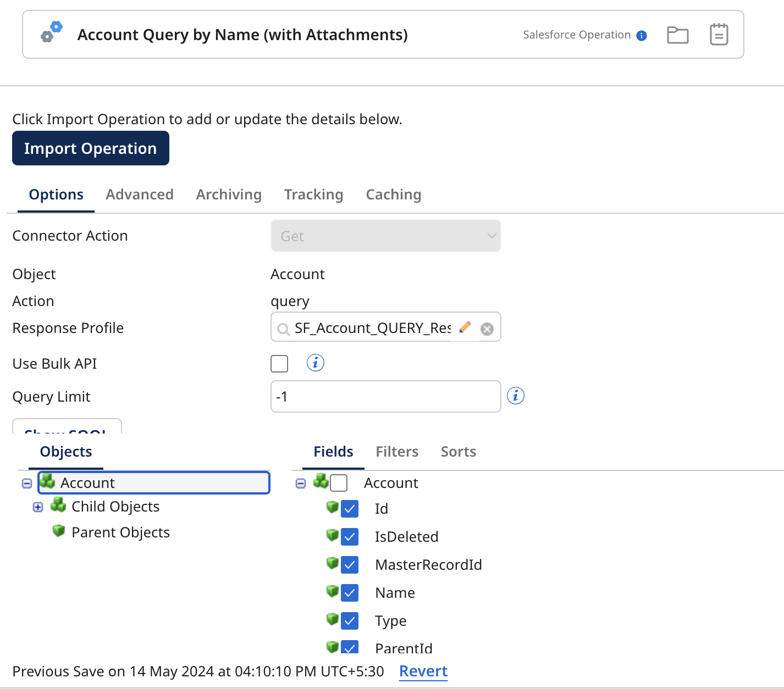Click the Salesforce Operation info icon
The height and width of the screenshot is (689, 784).
[x=641, y=36]
